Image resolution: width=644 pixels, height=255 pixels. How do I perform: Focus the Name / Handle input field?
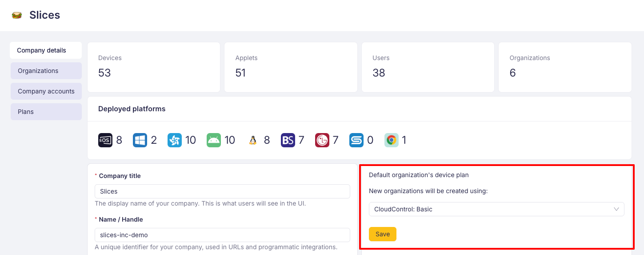[x=222, y=235]
